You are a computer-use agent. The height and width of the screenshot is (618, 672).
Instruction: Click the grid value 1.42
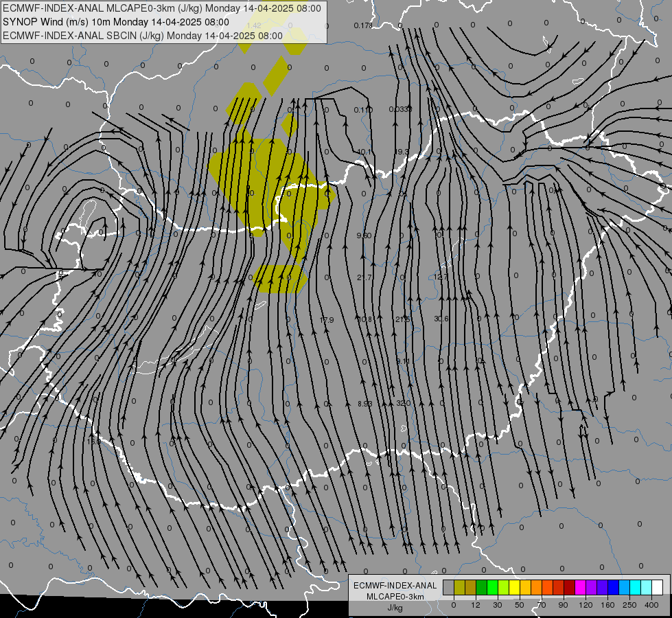point(254,25)
